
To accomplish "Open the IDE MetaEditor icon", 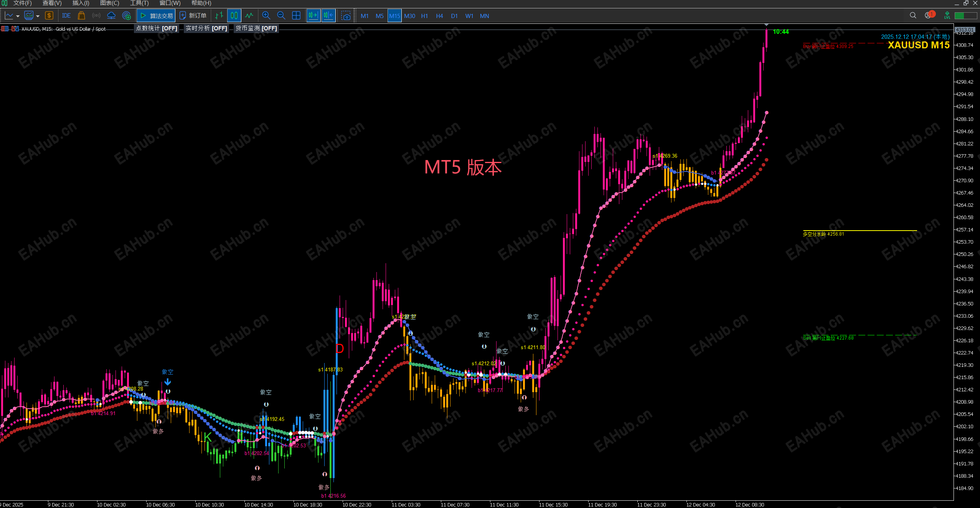I will tap(66, 16).
